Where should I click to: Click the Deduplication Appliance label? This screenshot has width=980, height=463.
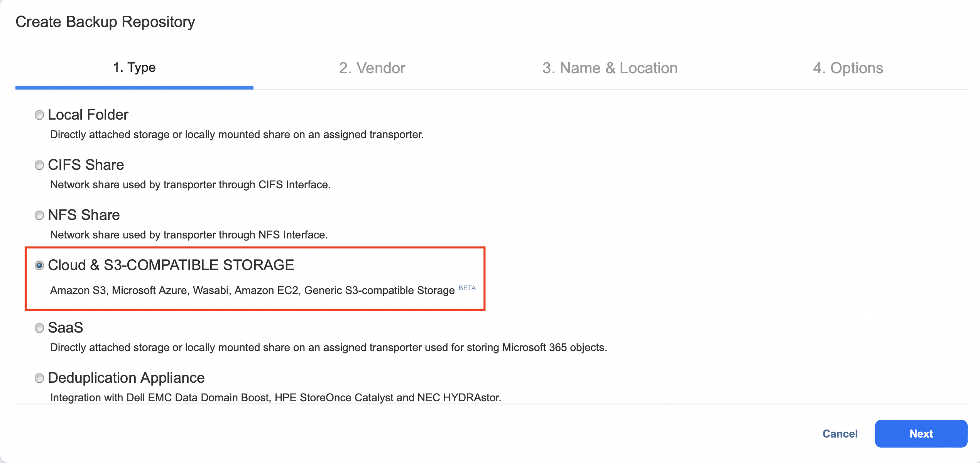126,378
